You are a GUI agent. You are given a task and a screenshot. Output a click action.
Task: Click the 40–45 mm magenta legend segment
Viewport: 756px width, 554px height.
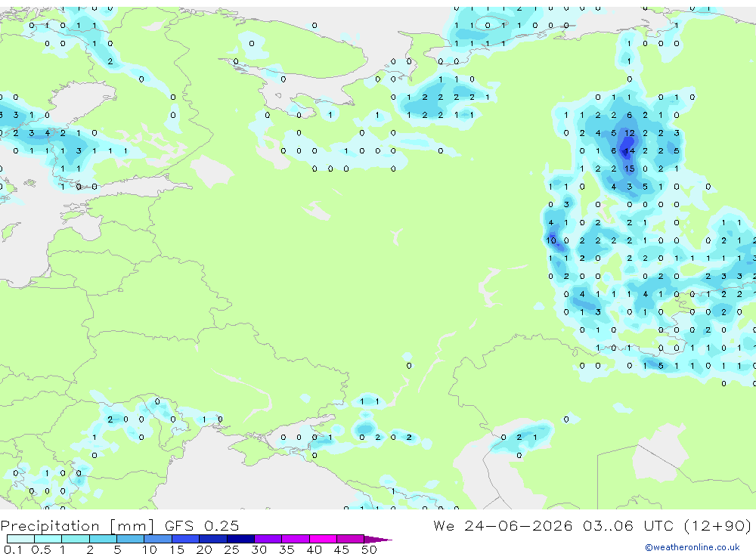click(323, 539)
